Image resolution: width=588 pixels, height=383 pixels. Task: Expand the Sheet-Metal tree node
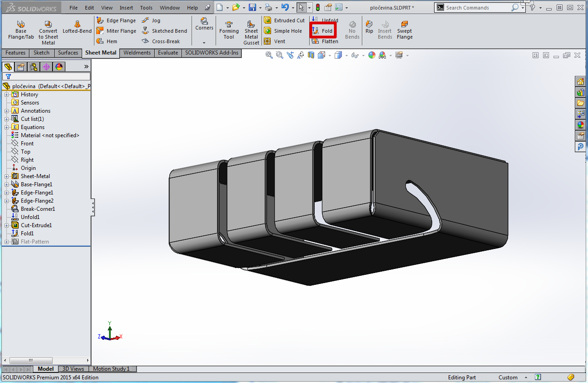(6, 176)
